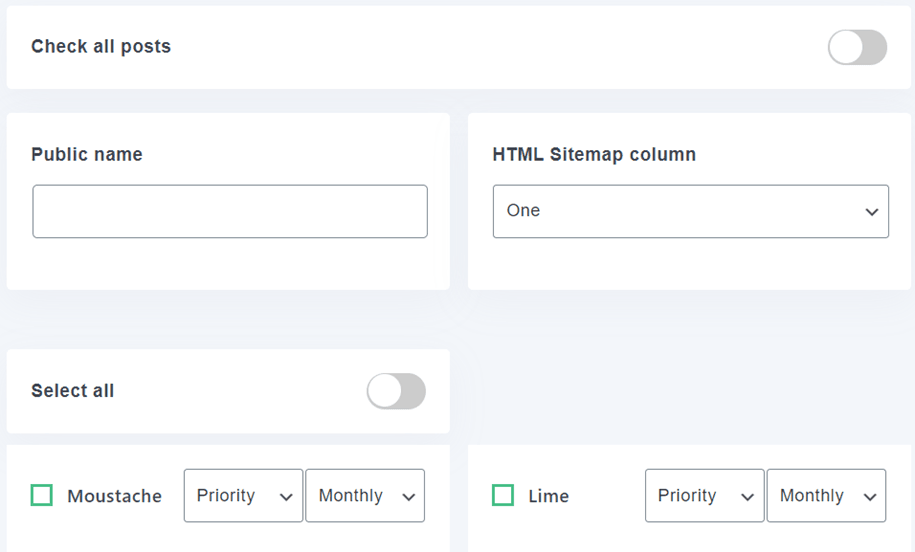Click the "Public name" heading
This screenshot has height=552, width=915.
pos(87,155)
